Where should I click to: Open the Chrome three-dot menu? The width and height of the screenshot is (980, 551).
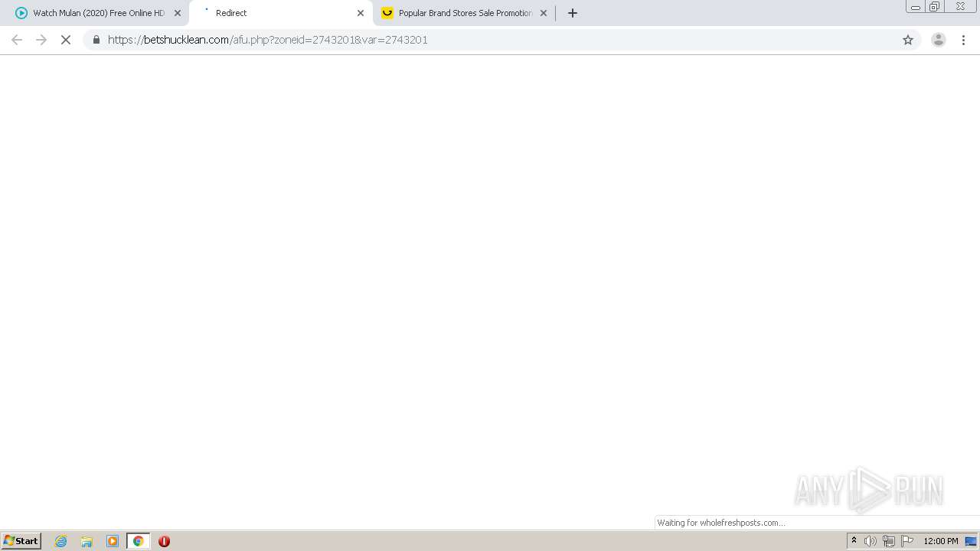tap(963, 40)
